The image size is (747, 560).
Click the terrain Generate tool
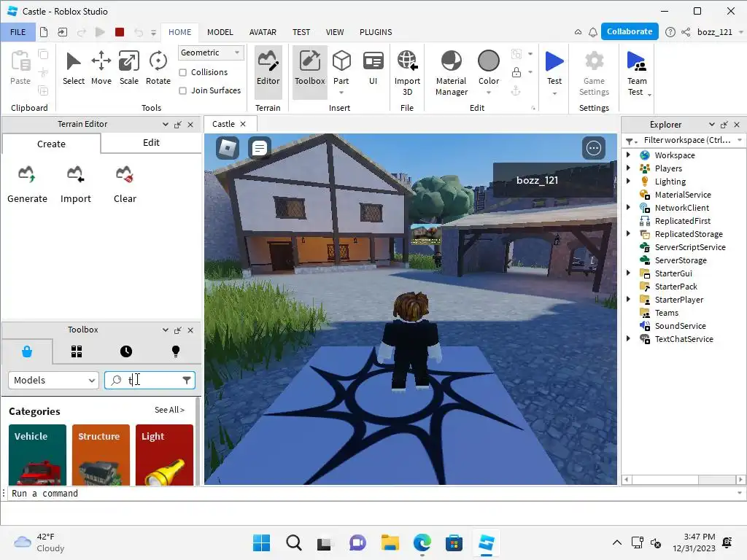(x=27, y=185)
